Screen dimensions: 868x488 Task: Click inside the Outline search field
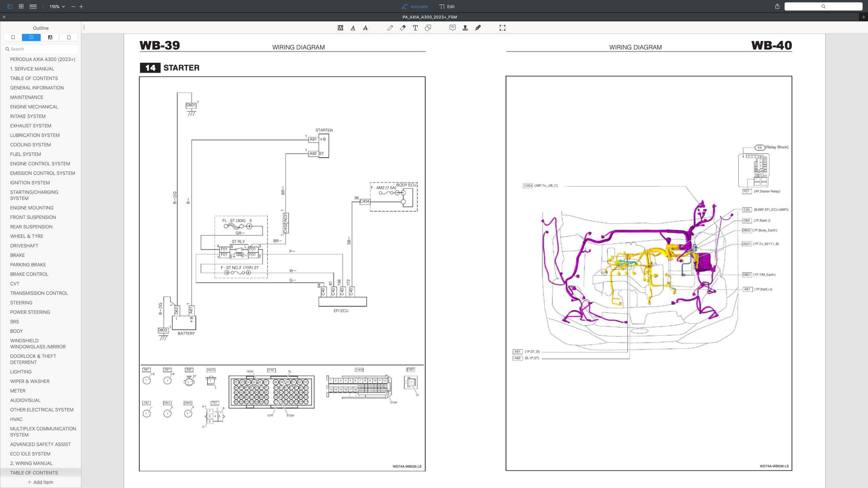tap(41, 49)
